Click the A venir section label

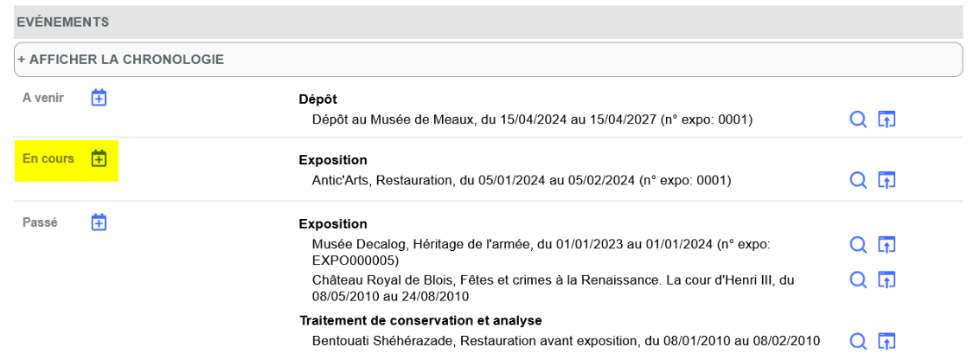pyautogui.click(x=43, y=98)
